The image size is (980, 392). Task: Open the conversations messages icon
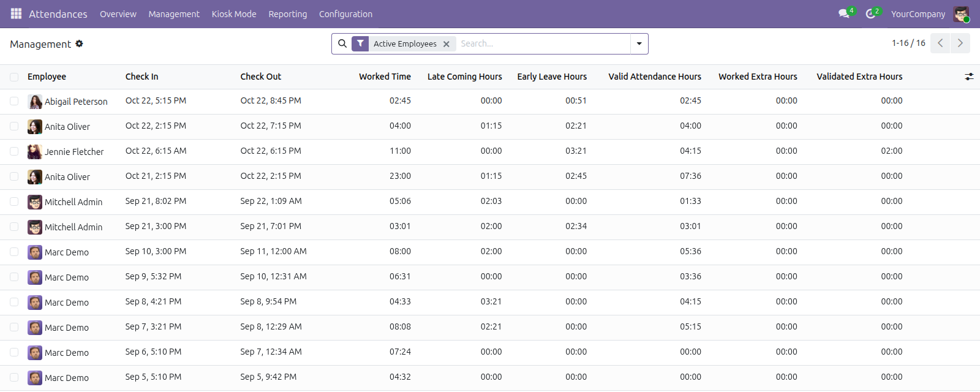pyautogui.click(x=844, y=13)
